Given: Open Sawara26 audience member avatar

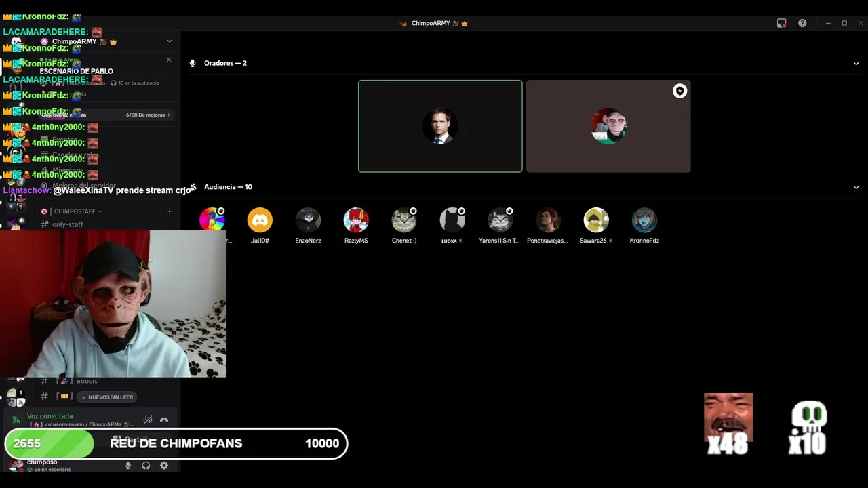Looking at the screenshot, I should click(x=596, y=220).
